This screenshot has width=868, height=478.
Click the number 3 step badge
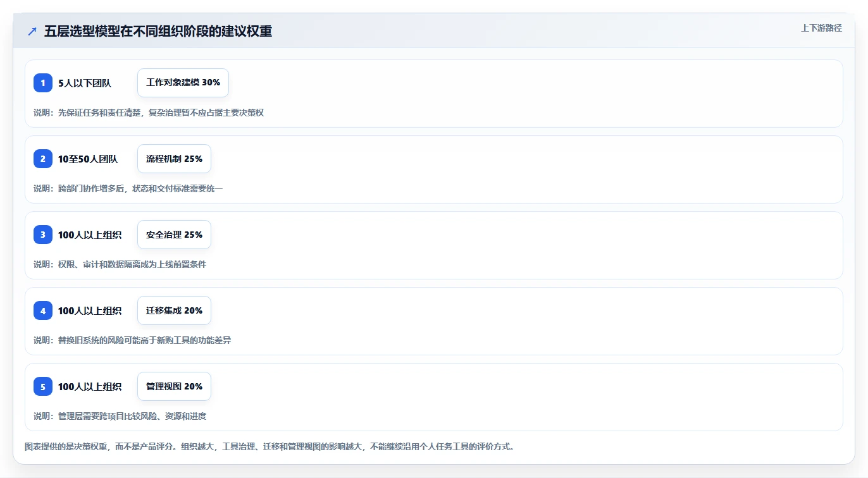[43, 235]
